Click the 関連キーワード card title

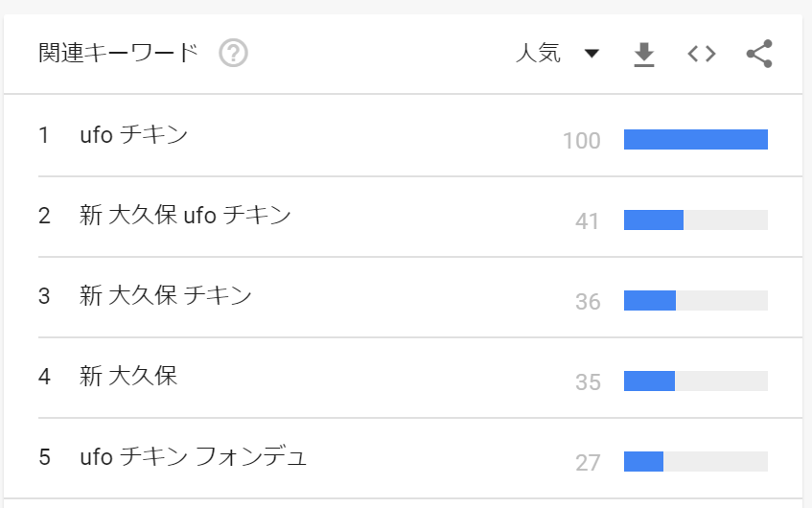click(x=119, y=54)
